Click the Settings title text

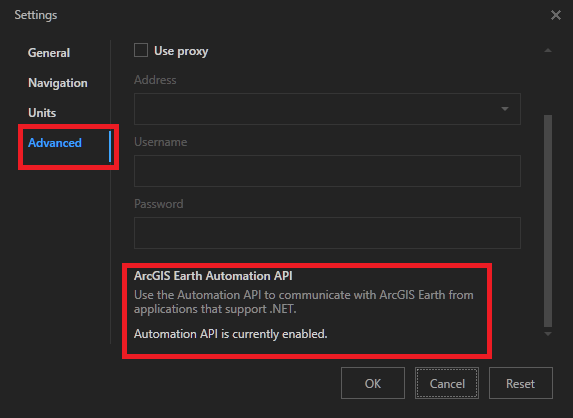click(x=36, y=15)
